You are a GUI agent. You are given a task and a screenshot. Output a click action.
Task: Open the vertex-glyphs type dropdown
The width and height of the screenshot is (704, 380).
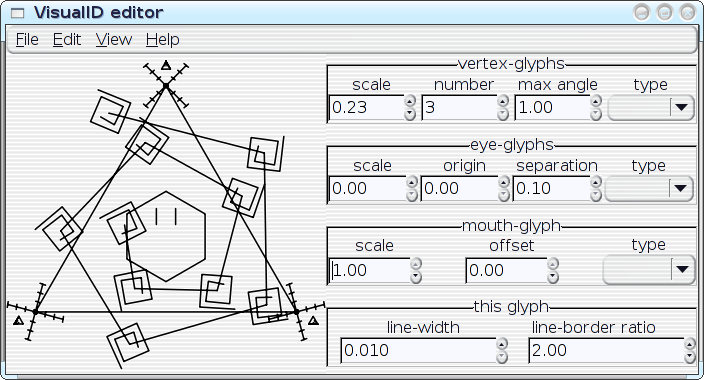click(x=651, y=108)
